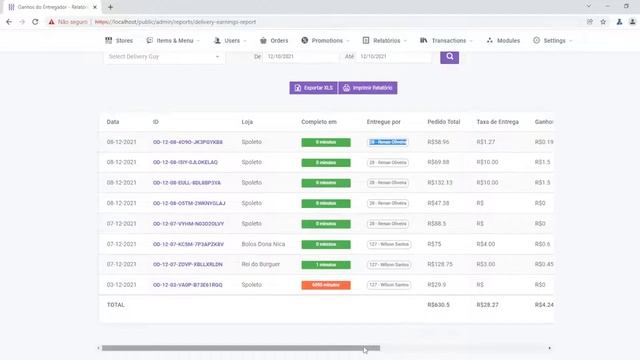
Task: Click the TOTAL row label
Action: (x=116, y=305)
